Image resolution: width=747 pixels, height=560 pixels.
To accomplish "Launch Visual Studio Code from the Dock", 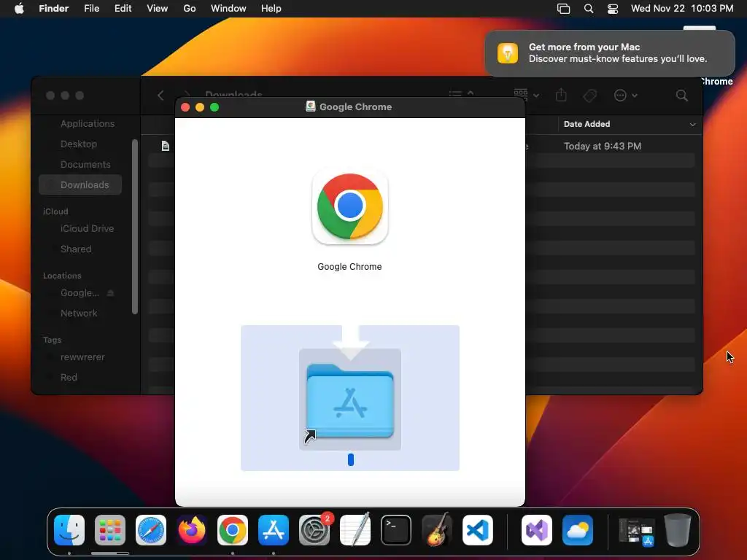I will pyautogui.click(x=478, y=530).
